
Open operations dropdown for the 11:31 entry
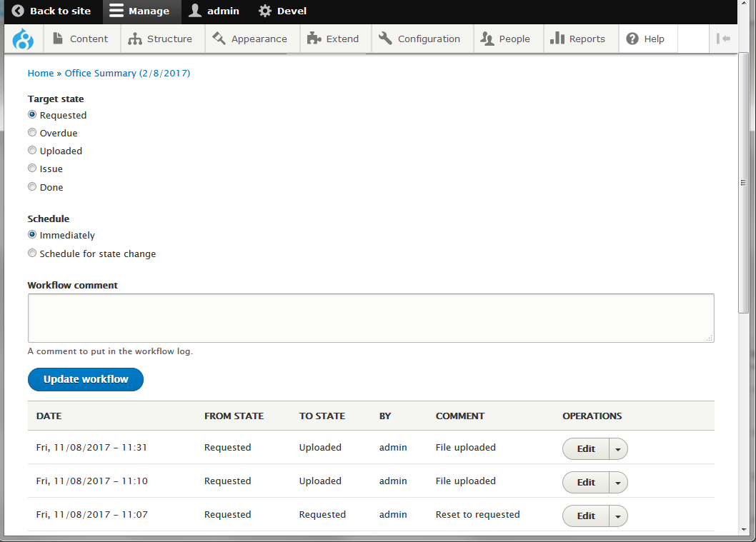618,448
